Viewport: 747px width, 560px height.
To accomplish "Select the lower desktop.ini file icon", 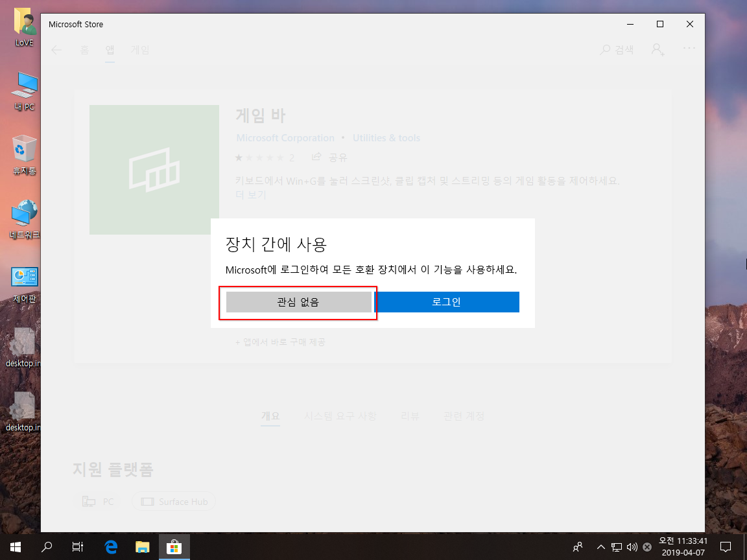I will coord(23,412).
